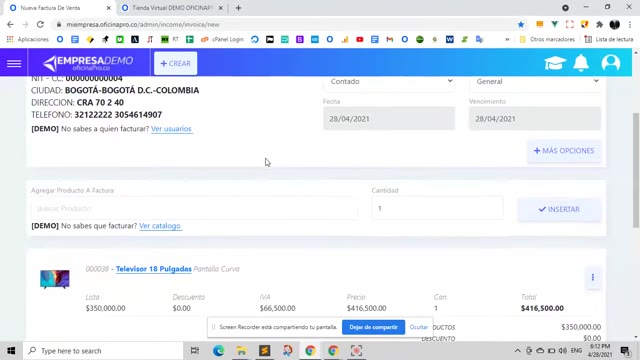Click the Cantidad input field
This screenshot has width=640, height=360.
438,209
